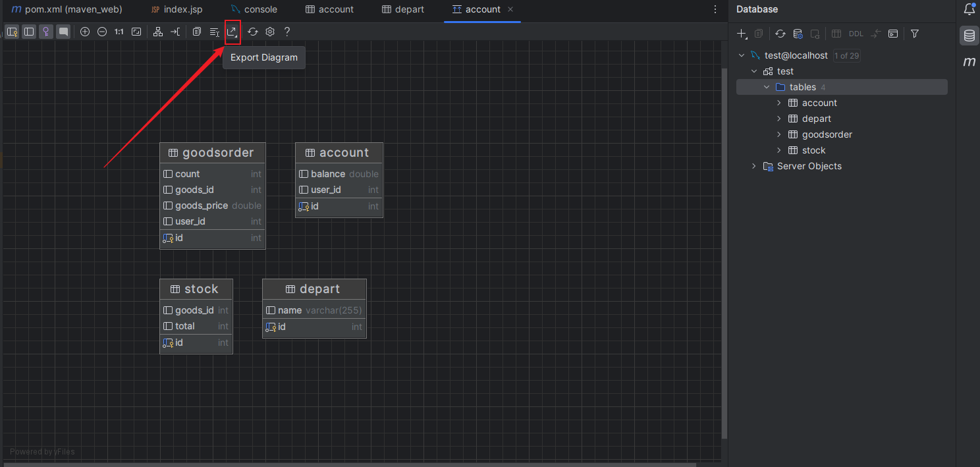
Task: Toggle Comments speech-bubble icon in diagram toolbar
Action: tap(63, 32)
